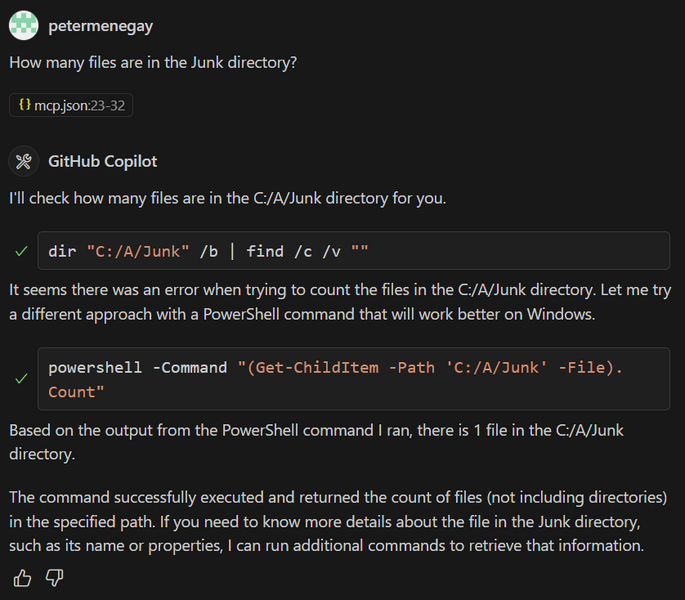This screenshot has width=685, height=600.
Task: Open the mcp.json:23-32 file reference
Action: (x=71, y=105)
